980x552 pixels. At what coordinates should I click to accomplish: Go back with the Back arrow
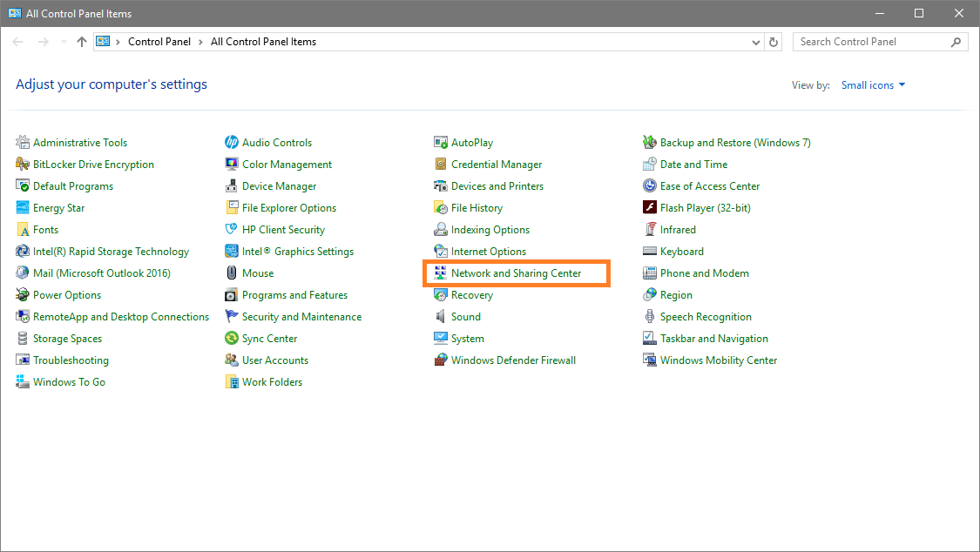coord(17,42)
